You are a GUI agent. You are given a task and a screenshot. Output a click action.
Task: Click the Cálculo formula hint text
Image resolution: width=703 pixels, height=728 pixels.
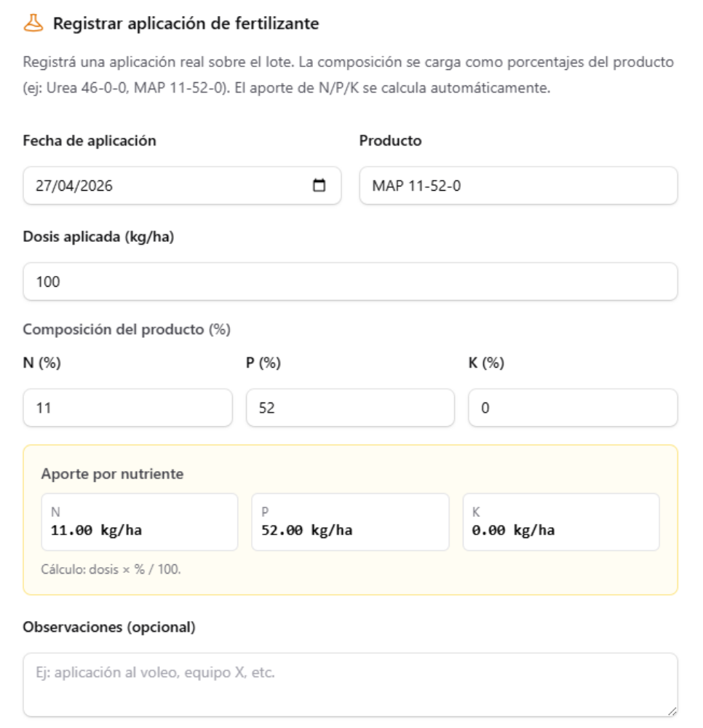[x=111, y=569]
